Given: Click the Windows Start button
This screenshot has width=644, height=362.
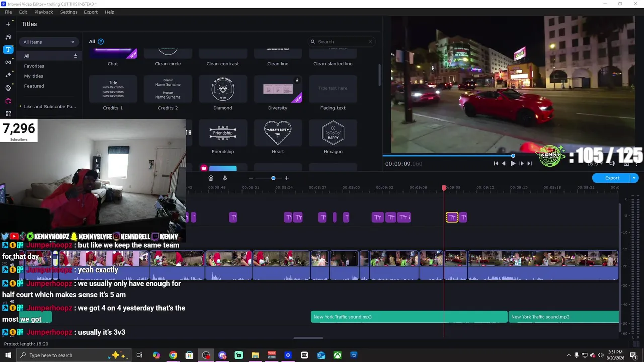Looking at the screenshot, I should (8, 355).
